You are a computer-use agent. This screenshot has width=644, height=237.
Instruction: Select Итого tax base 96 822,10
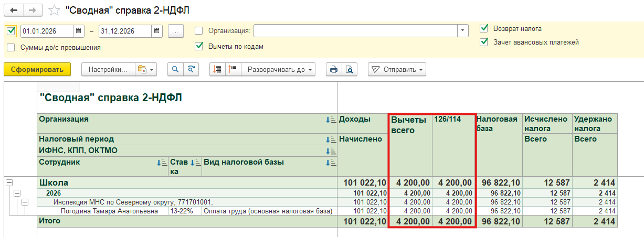[499, 222]
